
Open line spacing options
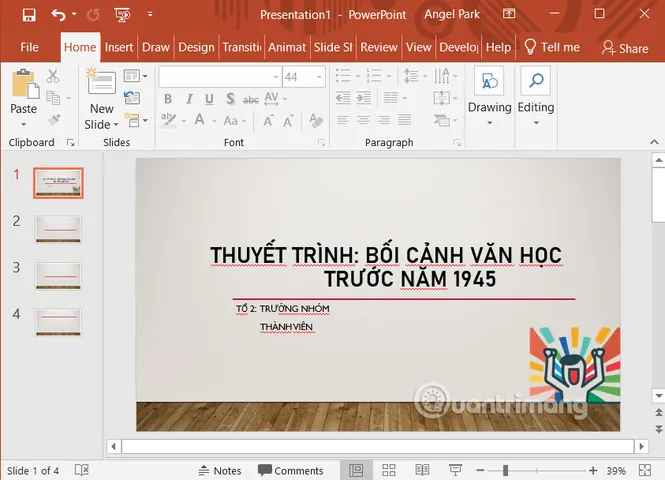[414, 76]
